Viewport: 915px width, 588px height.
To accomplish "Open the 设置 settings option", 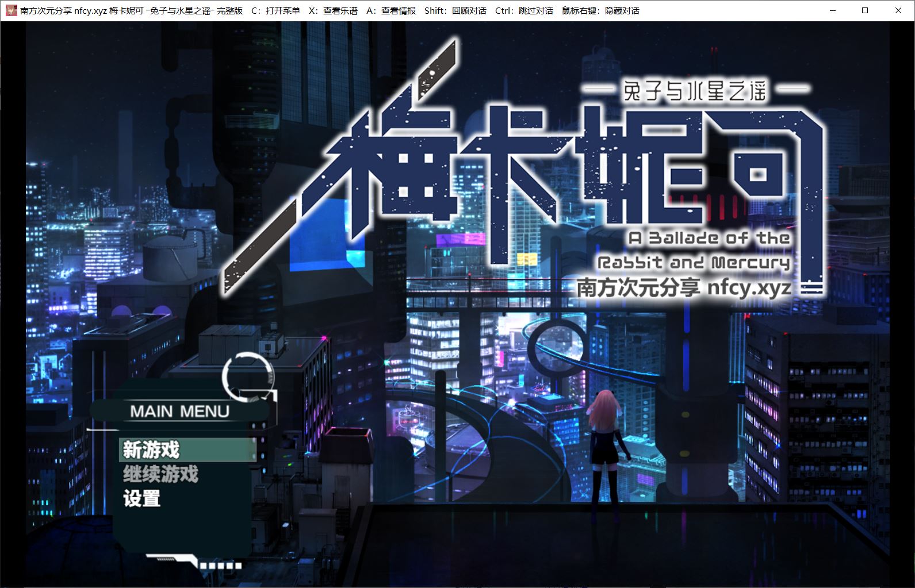I will pyautogui.click(x=142, y=498).
